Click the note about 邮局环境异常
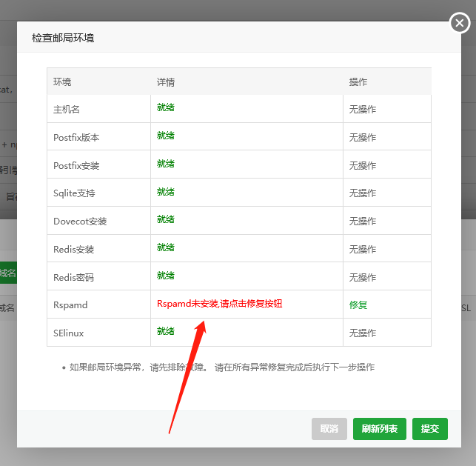The width and height of the screenshot is (476, 466). click(x=222, y=367)
